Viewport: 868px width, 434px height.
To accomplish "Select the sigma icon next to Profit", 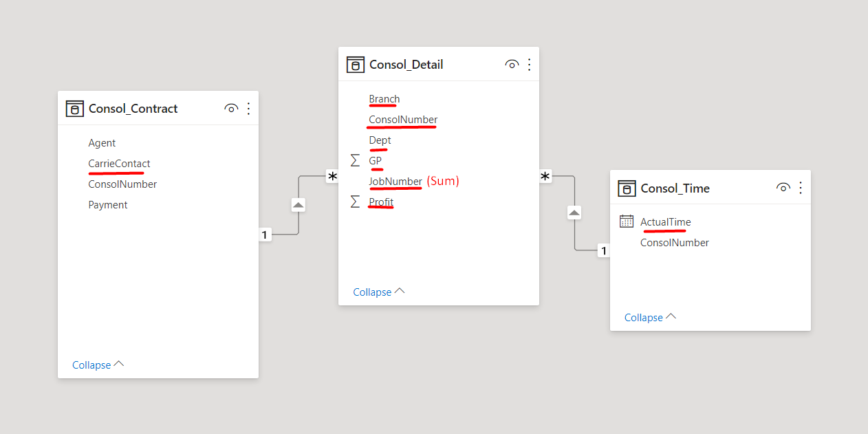I will pyautogui.click(x=355, y=202).
